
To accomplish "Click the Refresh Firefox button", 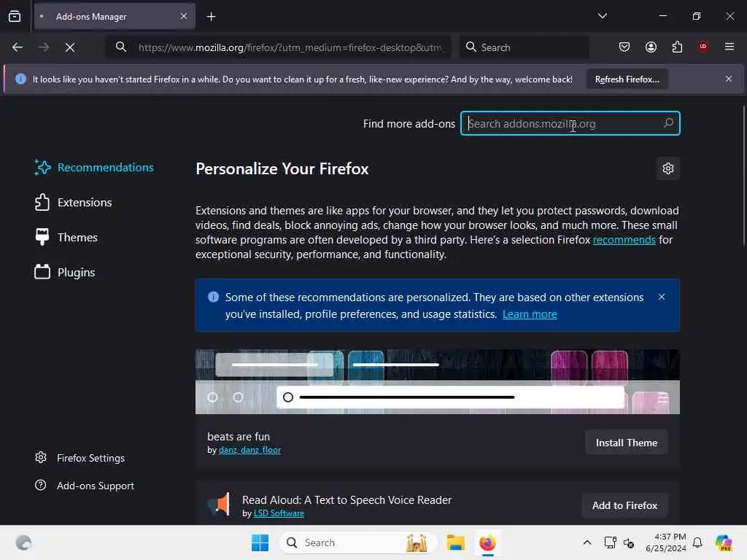I will [x=627, y=79].
